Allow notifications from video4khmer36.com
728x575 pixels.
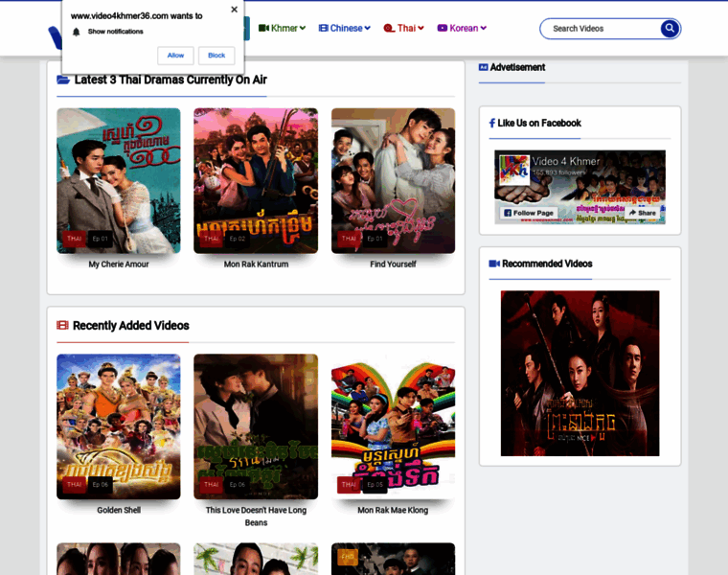tap(175, 56)
